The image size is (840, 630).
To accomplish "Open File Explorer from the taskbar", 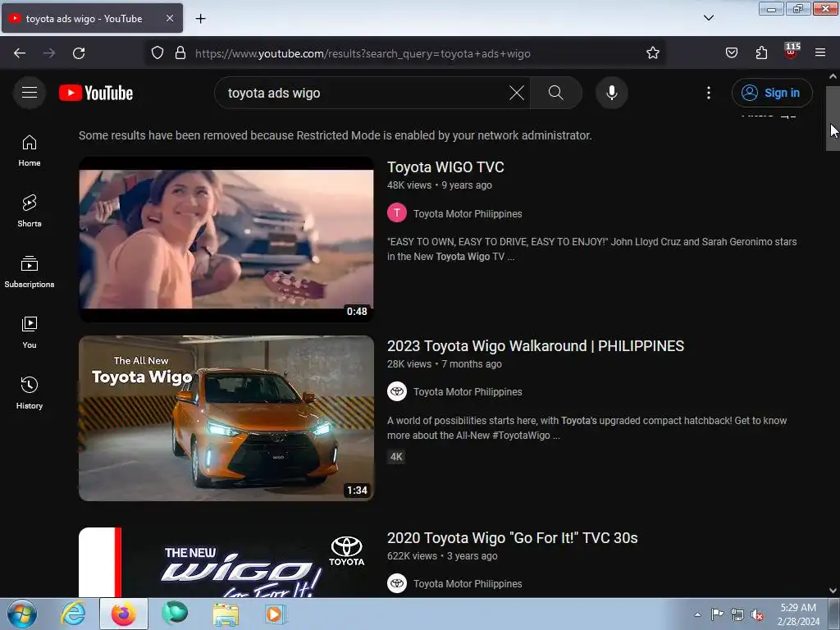I will pyautogui.click(x=226, y=614).
